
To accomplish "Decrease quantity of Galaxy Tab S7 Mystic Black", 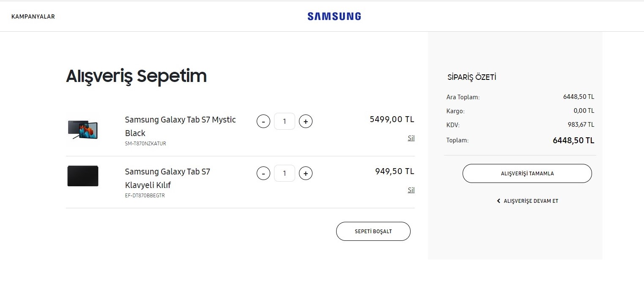I will pos(263,122).
